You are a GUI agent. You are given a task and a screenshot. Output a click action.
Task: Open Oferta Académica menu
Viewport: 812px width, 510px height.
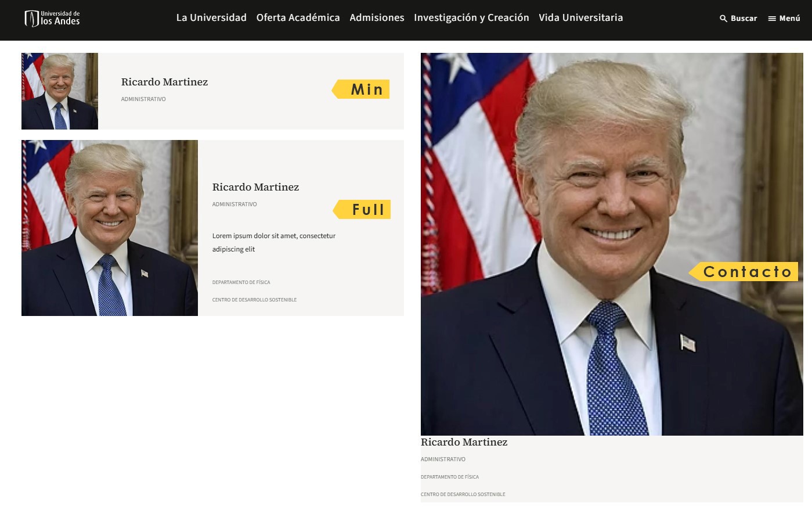tap(298, 17)
